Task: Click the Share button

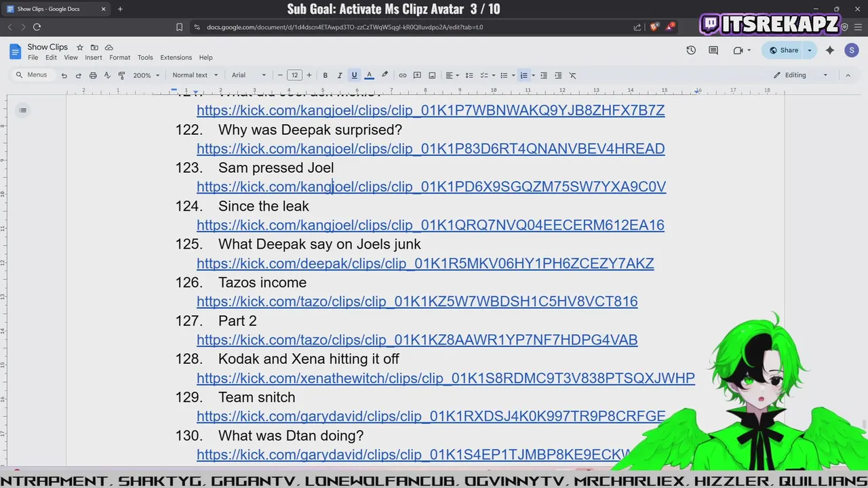Action: coord(783,50)
